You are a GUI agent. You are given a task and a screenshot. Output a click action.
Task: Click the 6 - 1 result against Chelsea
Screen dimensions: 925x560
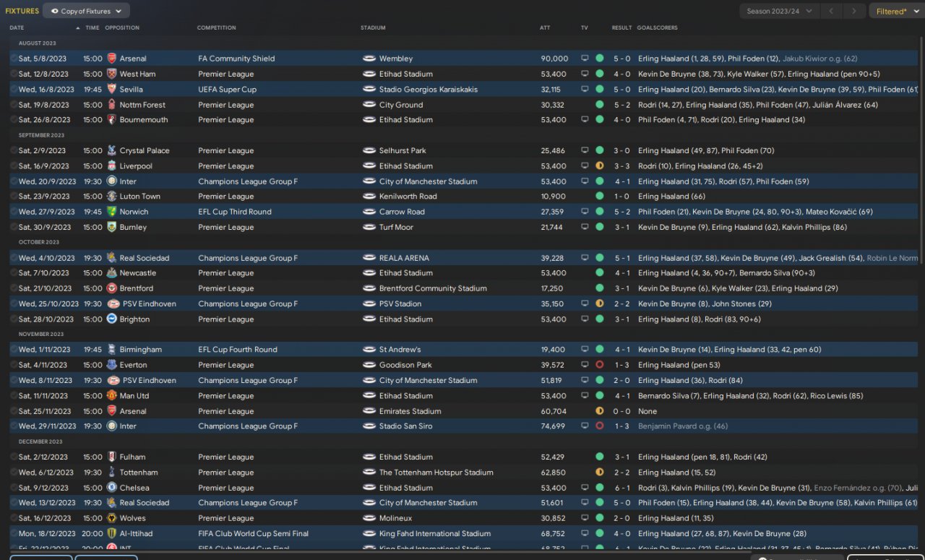click(622, 488)
